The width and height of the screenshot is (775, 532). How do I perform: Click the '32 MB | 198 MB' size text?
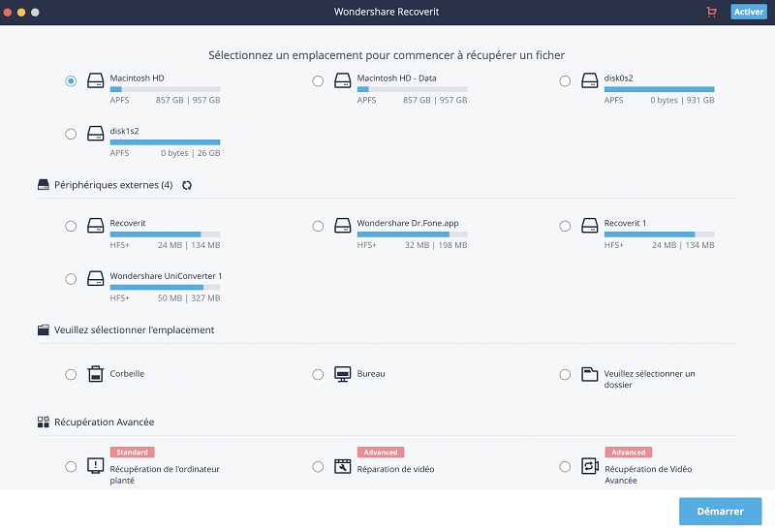(436, 245)
